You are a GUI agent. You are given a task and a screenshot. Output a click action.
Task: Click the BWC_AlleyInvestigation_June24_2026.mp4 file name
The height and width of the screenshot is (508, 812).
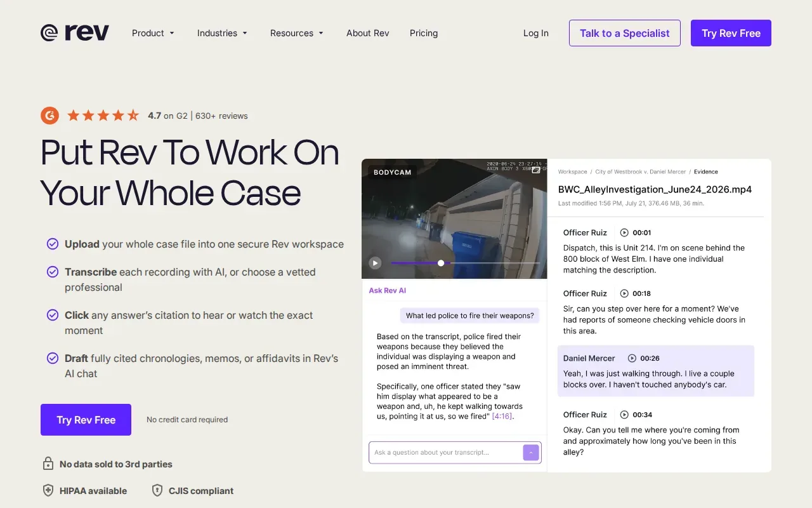655,189
